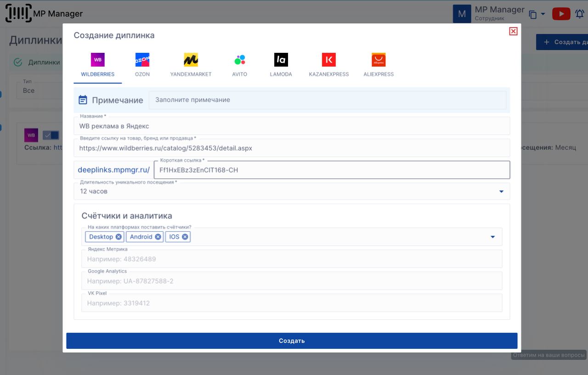Remove the Desktop platform chip
The height and width of the screenshot is (375, 588).
pos(119,237)
